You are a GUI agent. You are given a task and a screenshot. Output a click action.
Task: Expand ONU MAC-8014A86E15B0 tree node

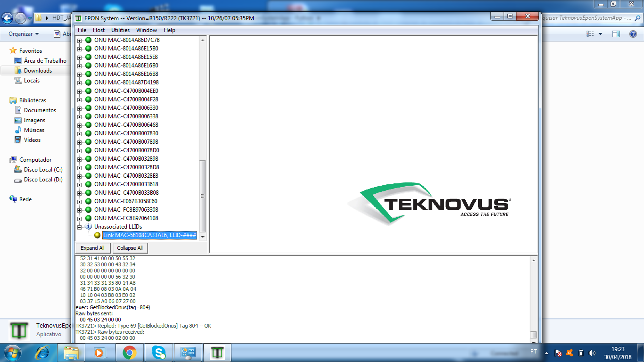[79, 49]
